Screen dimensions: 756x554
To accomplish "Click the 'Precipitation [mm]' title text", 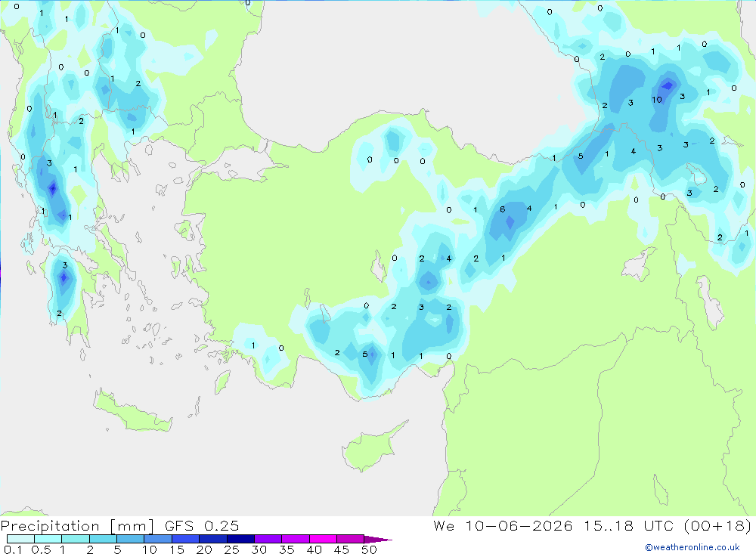I will [x=77, y=526].
